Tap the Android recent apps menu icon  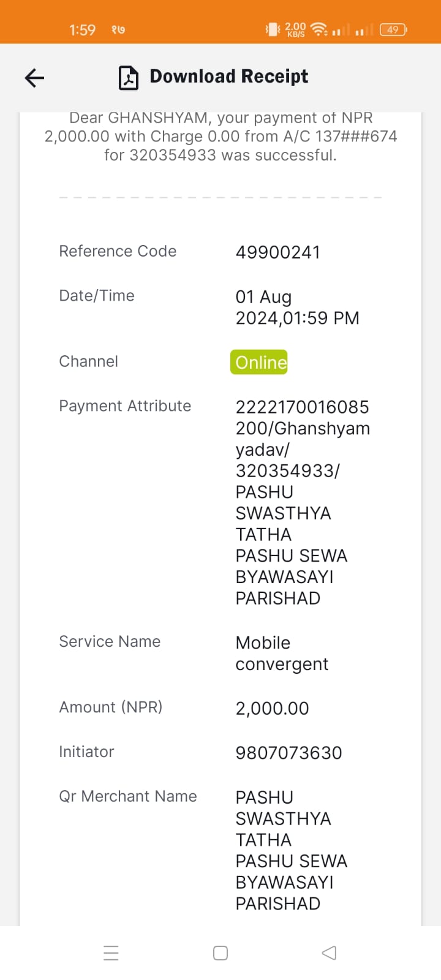pyautogui.click(x=111, y=953)
